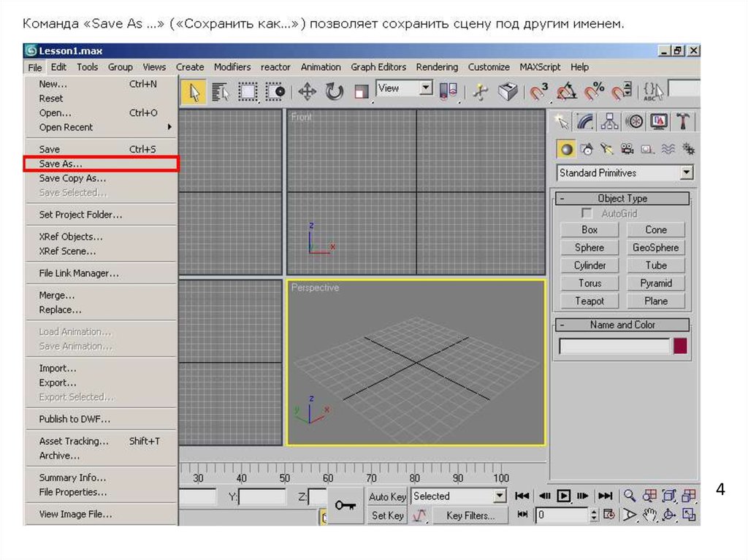Viewport: 748px width, 560px height.
Task: Select the Move tool in the toolbar
Action: coord(307,92)
